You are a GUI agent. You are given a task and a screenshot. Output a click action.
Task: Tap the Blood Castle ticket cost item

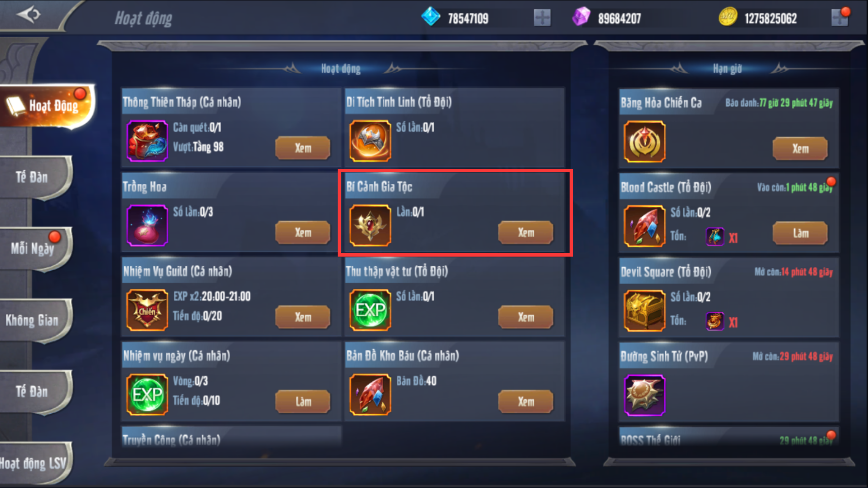pos(715,237)
